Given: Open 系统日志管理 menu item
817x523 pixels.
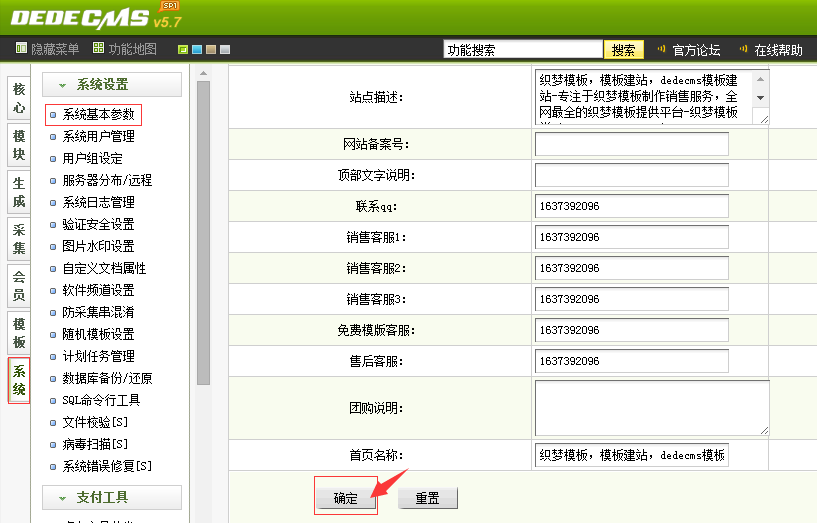Looking at the screenshot, I should click(98, 202).
